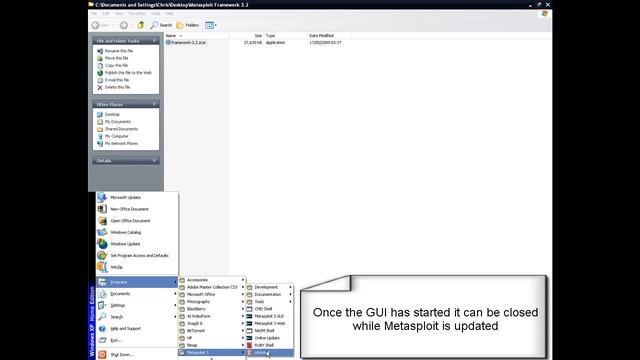Launch WinZip from Start menu

(x=137, y=267)
